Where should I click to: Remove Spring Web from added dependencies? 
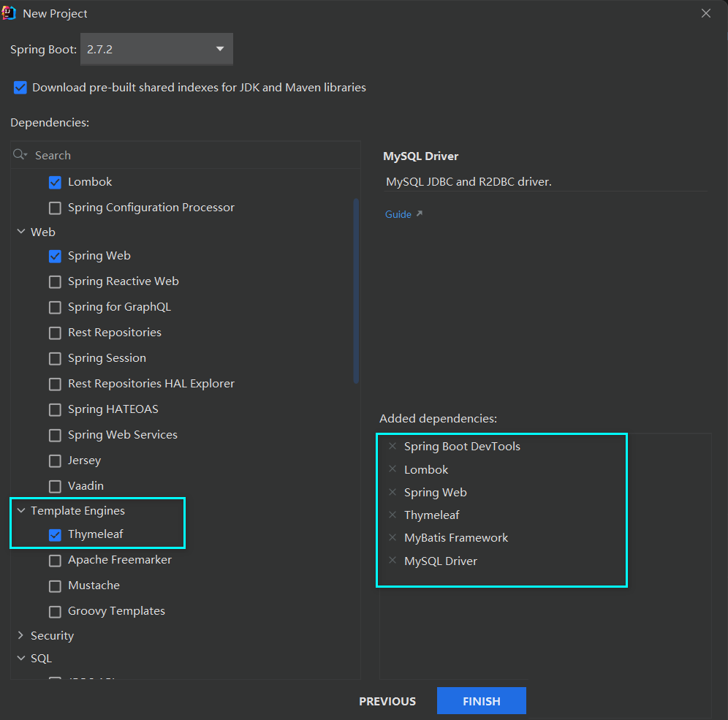pos(393,492)
